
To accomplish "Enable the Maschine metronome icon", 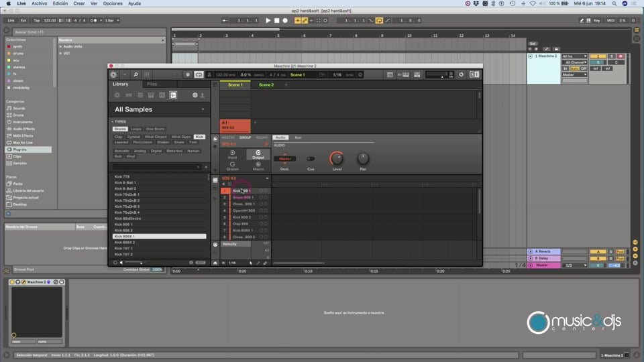I will coord(209,74).
